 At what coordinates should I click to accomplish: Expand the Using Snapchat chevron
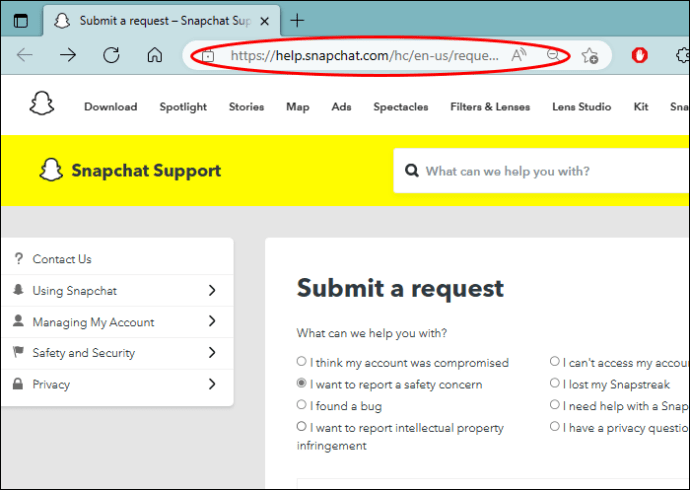(212, 290)
